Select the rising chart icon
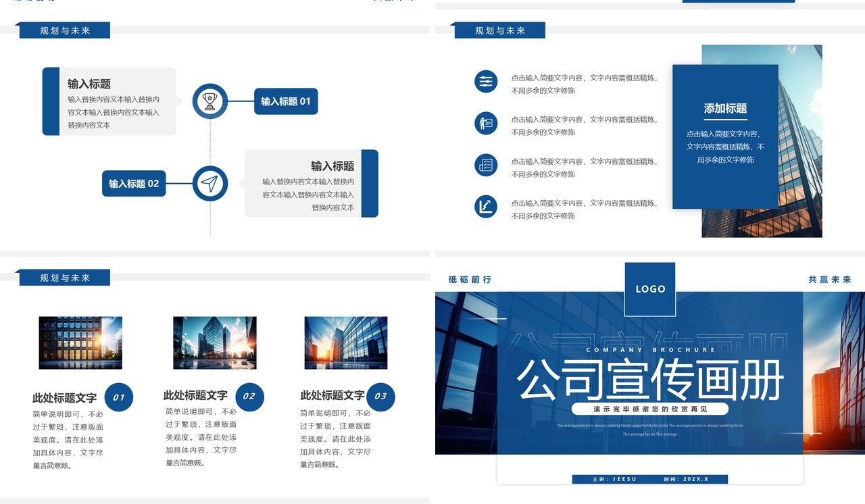The height and width of the screenshot is (504, 865). point(485,206)
